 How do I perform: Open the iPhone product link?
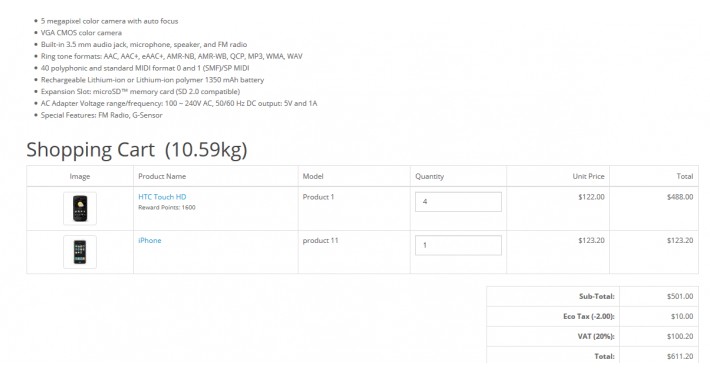point(150,241)
